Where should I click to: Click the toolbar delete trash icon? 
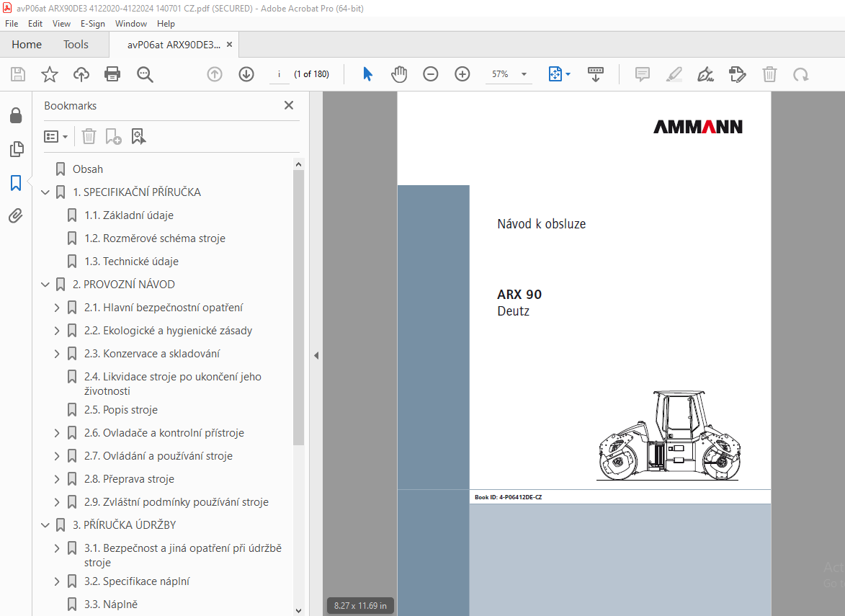pos(769,74)
